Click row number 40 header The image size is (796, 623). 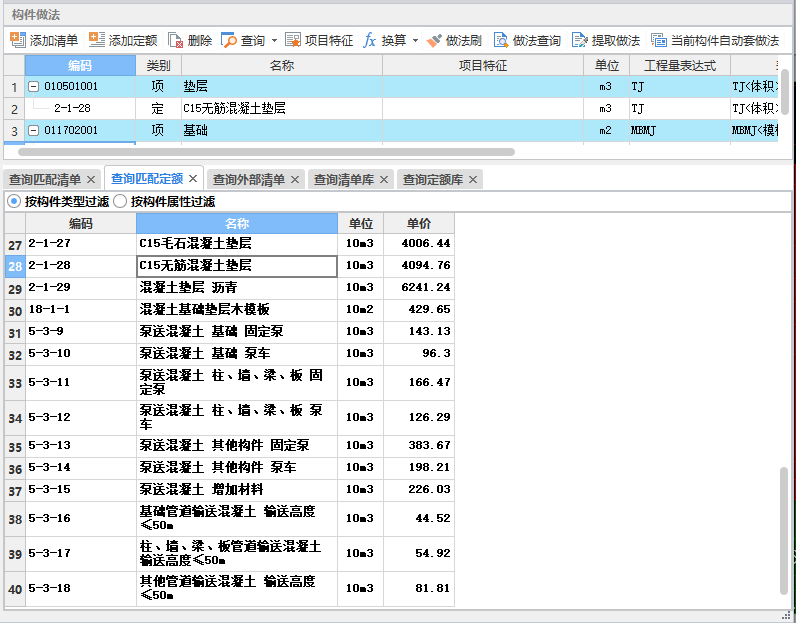pyautogui.click(x=15, y=589)
